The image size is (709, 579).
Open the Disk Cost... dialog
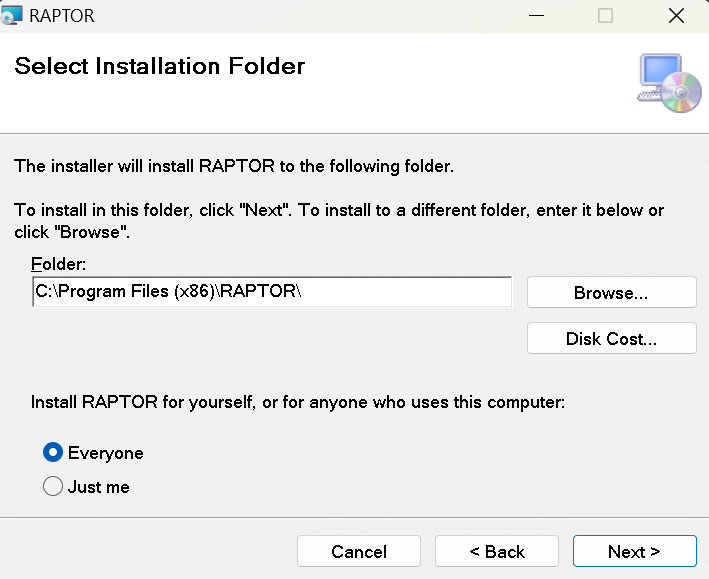611,338
